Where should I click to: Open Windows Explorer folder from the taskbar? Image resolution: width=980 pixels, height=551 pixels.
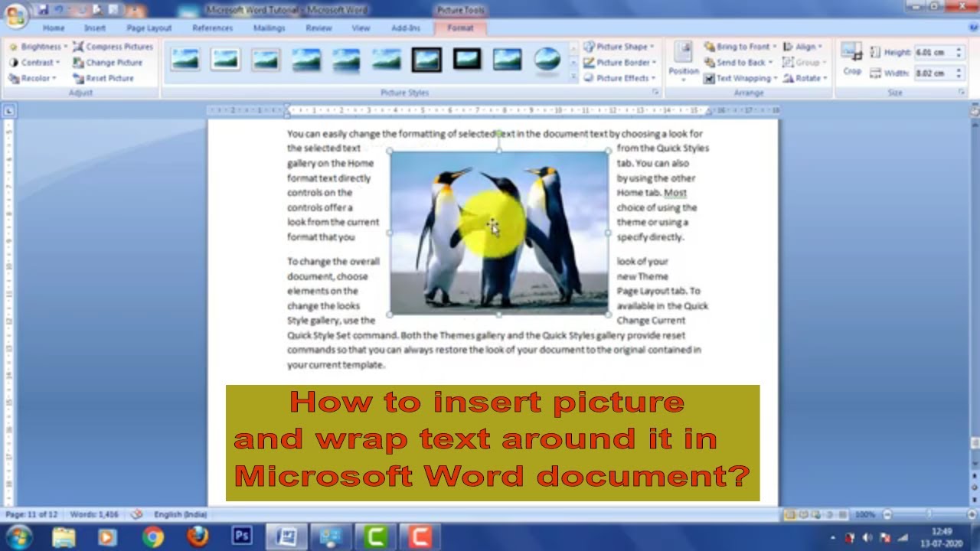[64, 536]
